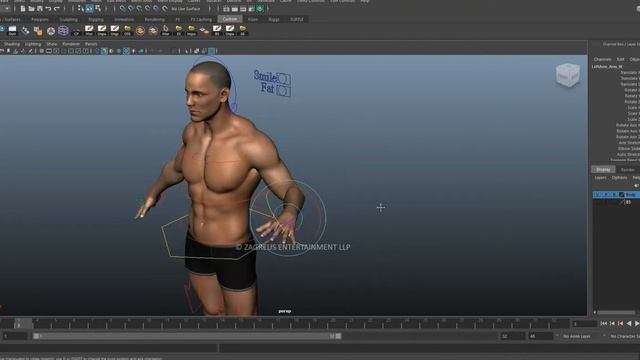Open the No Character Set dropdown
Screen dimensions: 640x360
coord(624,336)
